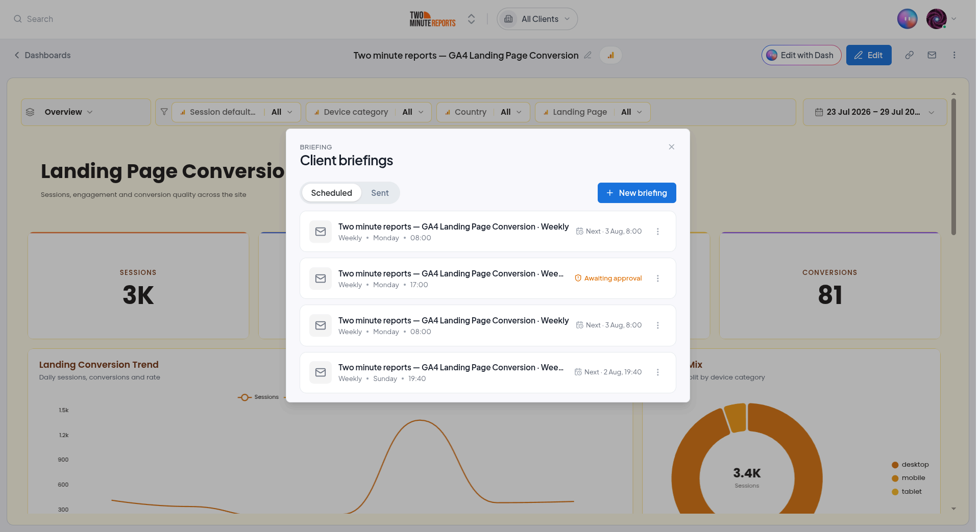Click the Landing Conversion Trend chart title
Image resolution: width=980 pixels, height=532 pixels.
(99, 365)
